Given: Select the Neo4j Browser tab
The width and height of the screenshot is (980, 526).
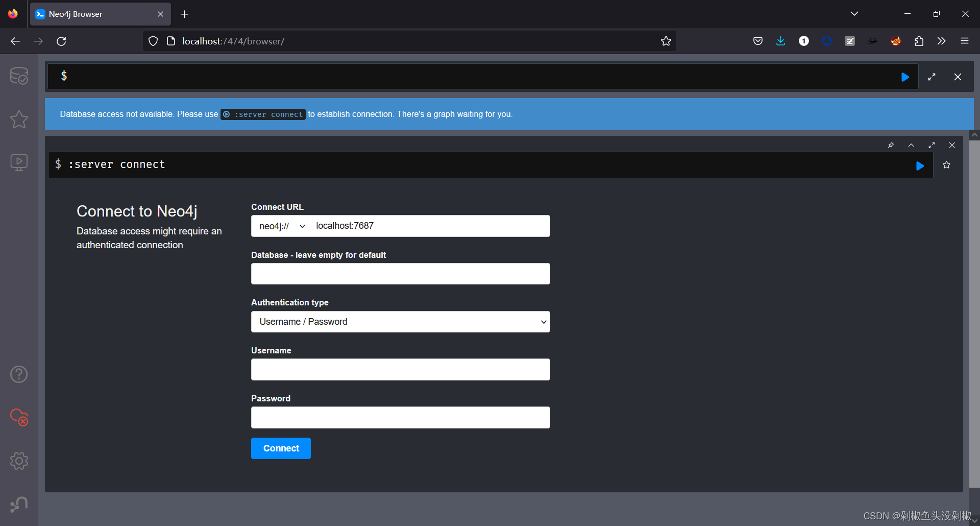Looking at the screenshot, I should pos(101,14).
